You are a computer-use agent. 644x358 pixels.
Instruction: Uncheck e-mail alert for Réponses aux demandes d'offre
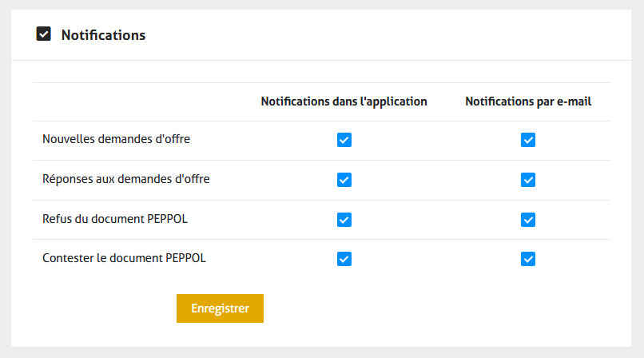(528, 180)
